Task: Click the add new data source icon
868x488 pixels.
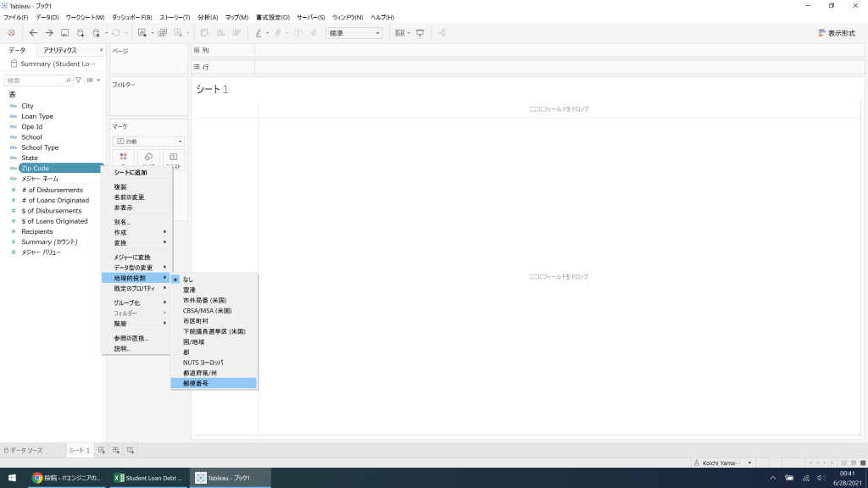Action: 81,33
